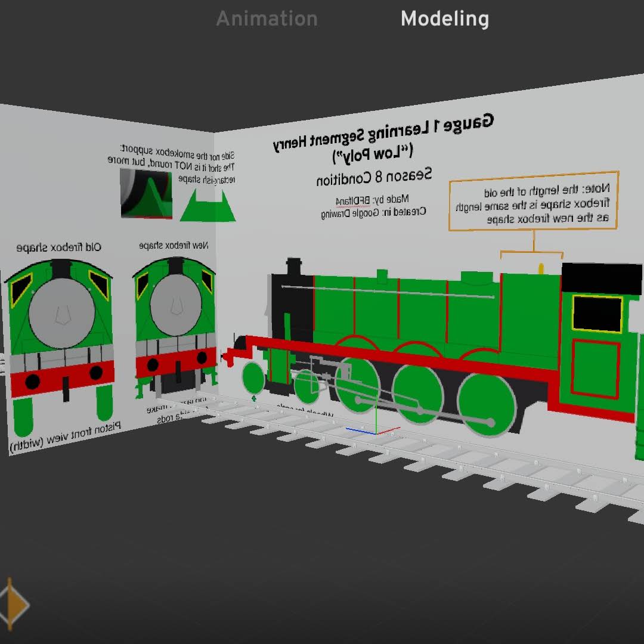Click the smokebox support photo thumbnail
The height and width of the screenshot is (644, 644).
146,193
